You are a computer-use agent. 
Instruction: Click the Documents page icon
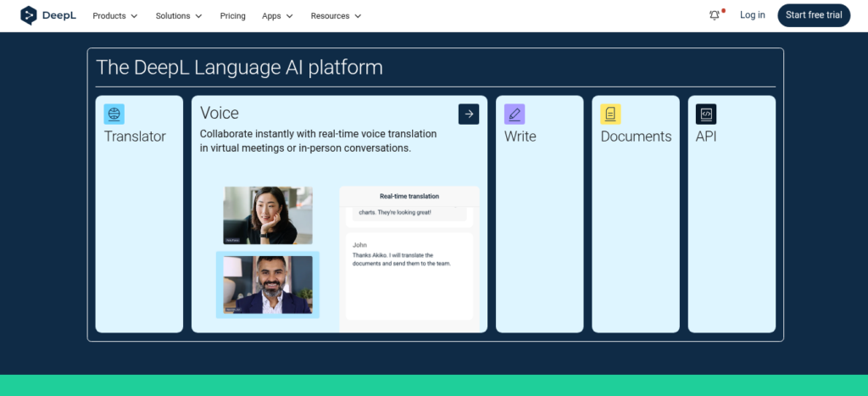click(x=610, y=114)
